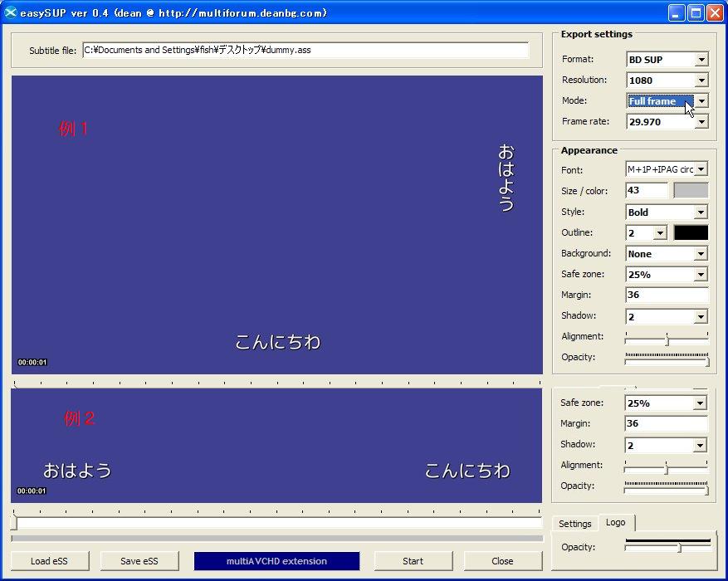This screenshot has width=728, height=581.
Task: Click the 'Export settings' group label
Action: click(x=597, y=34)
